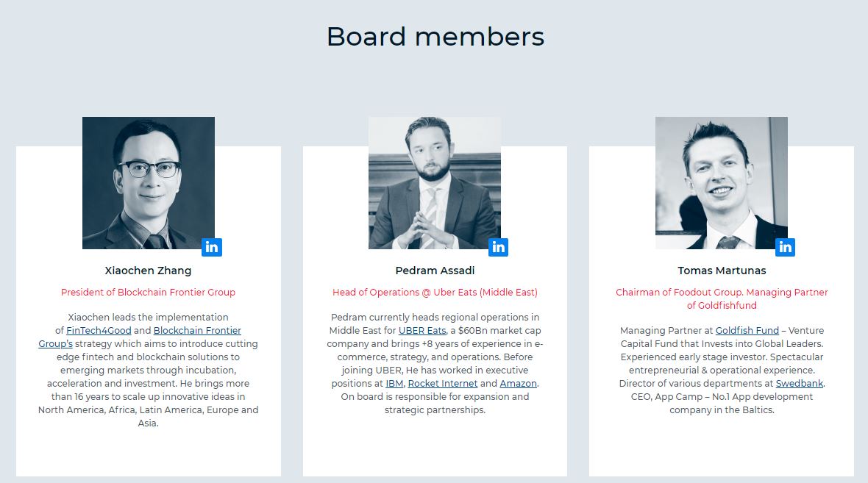
Task: Open Tomas Martunas's LinkedIn icon
Action: tap(785, 247)
